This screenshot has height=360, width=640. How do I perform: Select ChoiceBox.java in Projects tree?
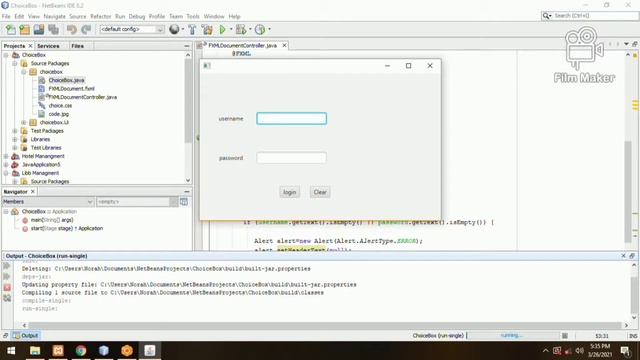[66, 80]
